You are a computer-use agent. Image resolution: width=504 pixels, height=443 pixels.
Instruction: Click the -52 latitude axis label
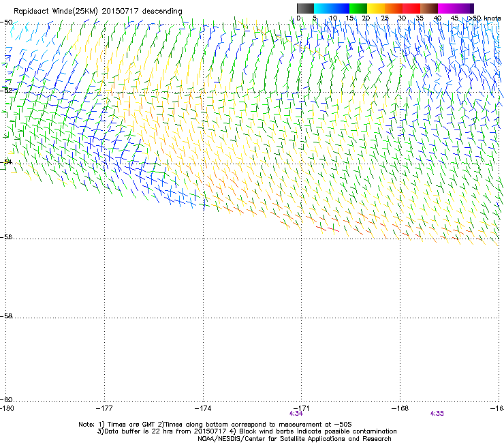(6, 91)
